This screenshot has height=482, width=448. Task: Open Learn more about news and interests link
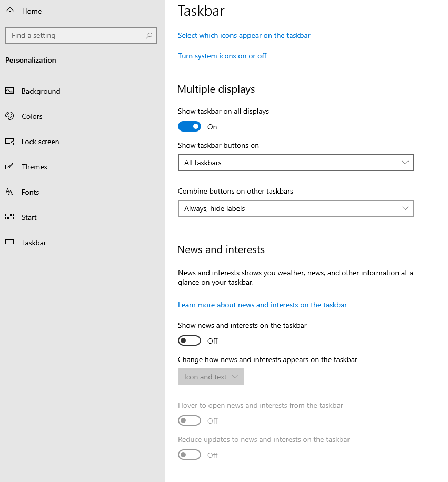click(263, 305)
